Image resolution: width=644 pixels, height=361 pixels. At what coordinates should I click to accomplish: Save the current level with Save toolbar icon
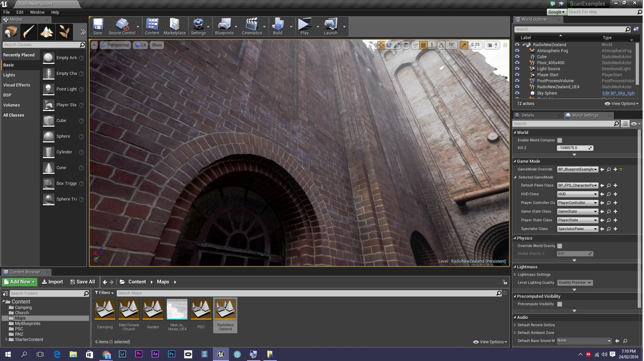tap(98, 26)
